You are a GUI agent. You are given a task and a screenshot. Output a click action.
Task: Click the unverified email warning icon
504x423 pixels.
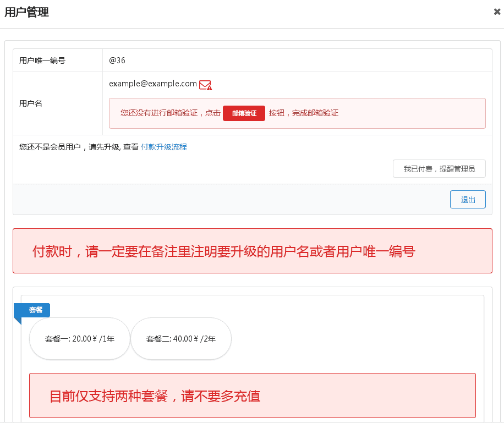pos(205,85)
